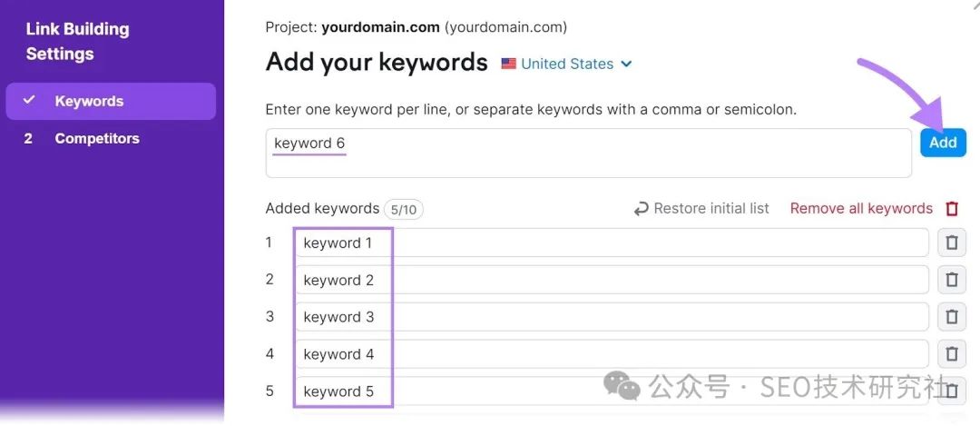Viewport: 980px width, 426px height.
Task: Delete keyword 2 with trash icon
Action: [951, 280]
